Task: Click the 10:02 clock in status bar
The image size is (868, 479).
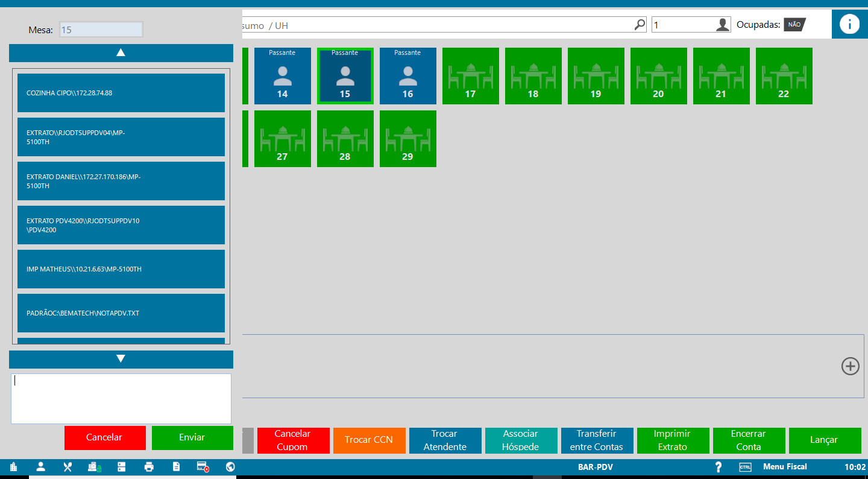Action: 855,467
